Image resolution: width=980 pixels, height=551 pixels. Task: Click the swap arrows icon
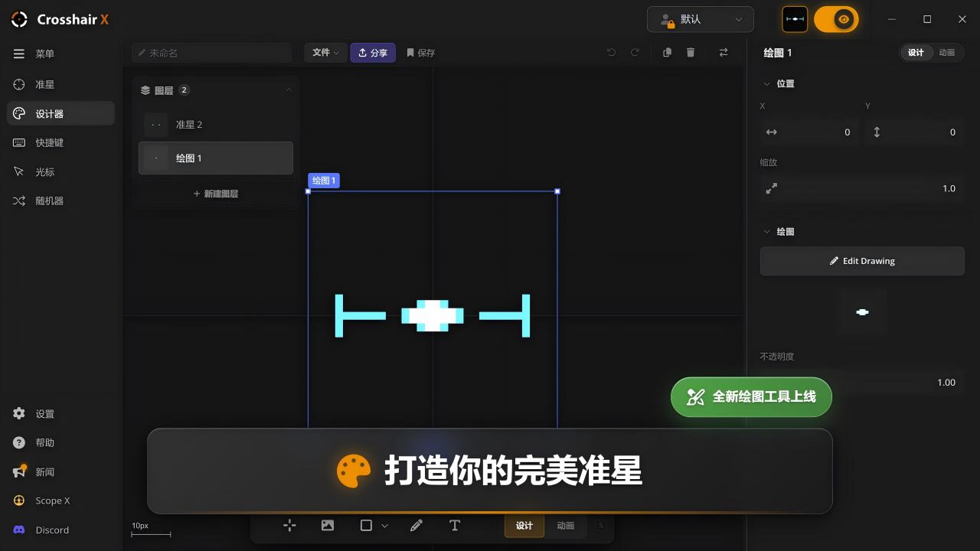click(724, 53)
